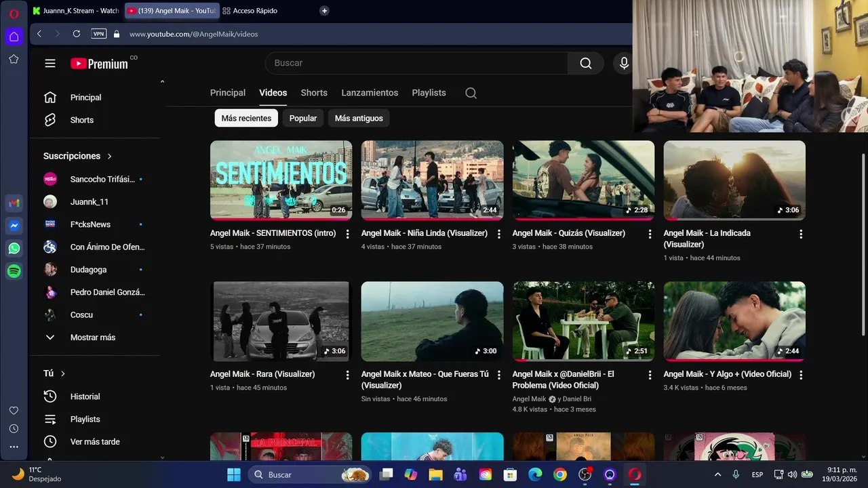Switch to the Shorts channel tab
Screen dimensions: 868x488
tap(314, 93)
